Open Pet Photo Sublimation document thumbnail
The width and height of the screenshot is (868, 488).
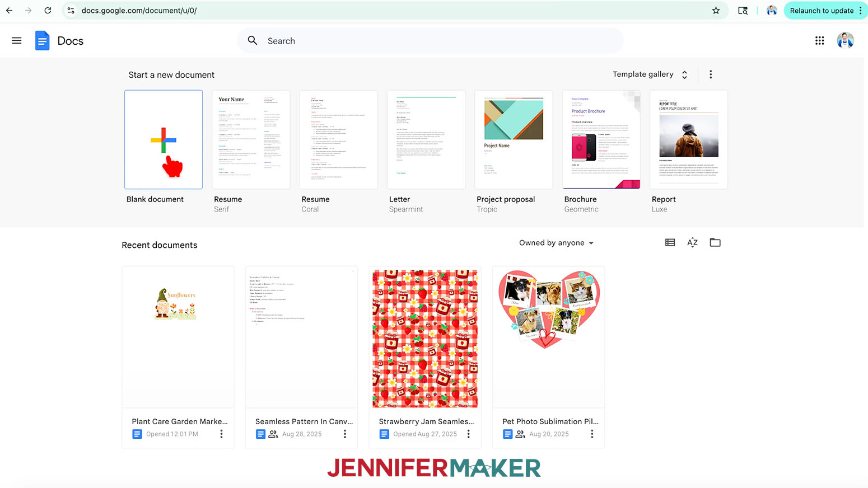549,337
